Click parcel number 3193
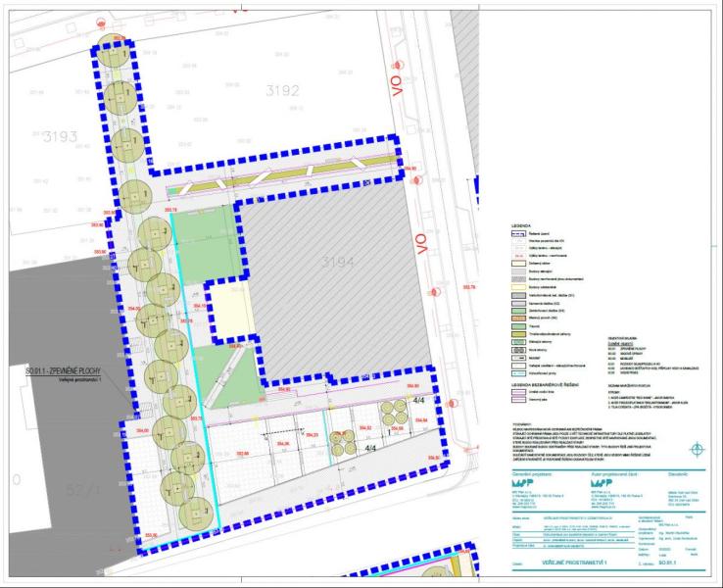This screenshot has width=723, height=588. tap(59, 137)
